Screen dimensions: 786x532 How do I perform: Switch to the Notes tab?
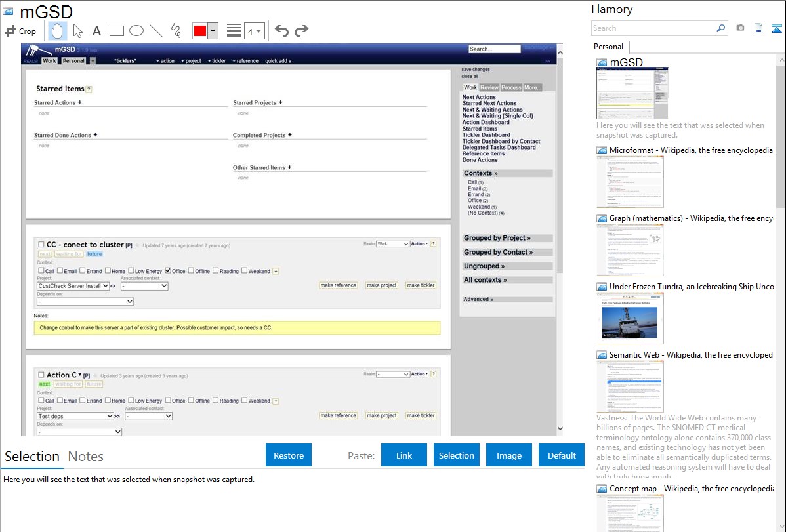(85, 457)
